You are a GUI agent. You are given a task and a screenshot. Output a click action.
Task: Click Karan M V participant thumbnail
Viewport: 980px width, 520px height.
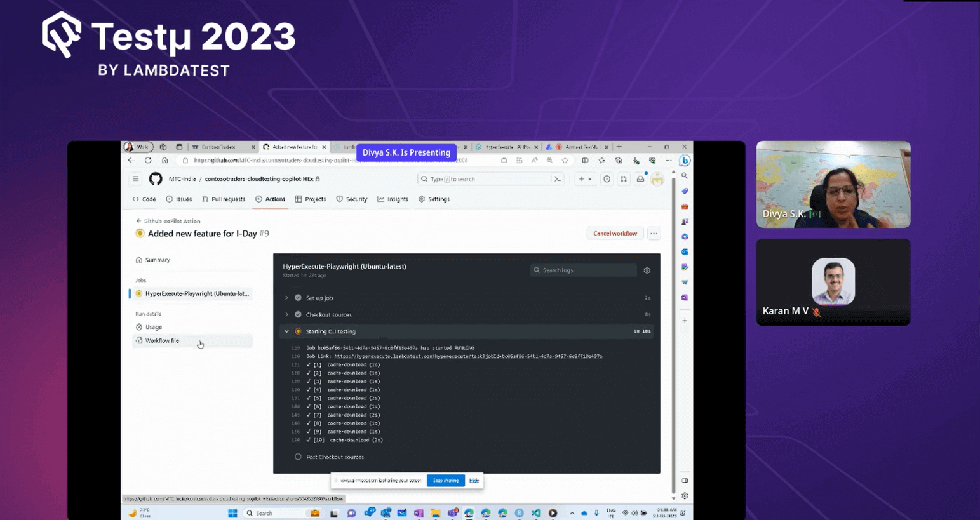pos(833,283)
